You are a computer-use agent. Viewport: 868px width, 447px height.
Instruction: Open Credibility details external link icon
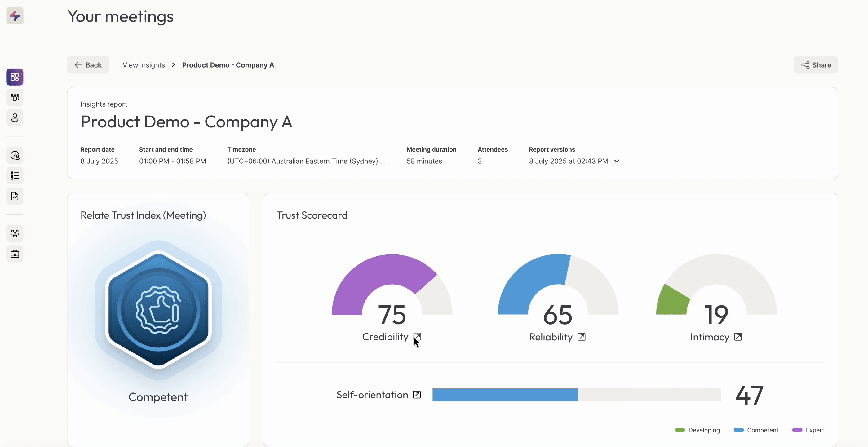(417, 337)
